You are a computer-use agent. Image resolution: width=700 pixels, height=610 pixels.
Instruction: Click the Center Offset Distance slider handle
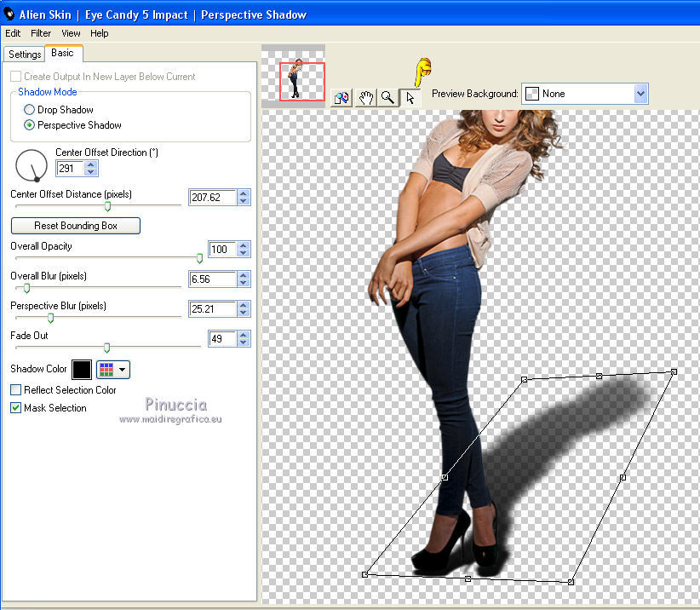click(x=107, y=206)
